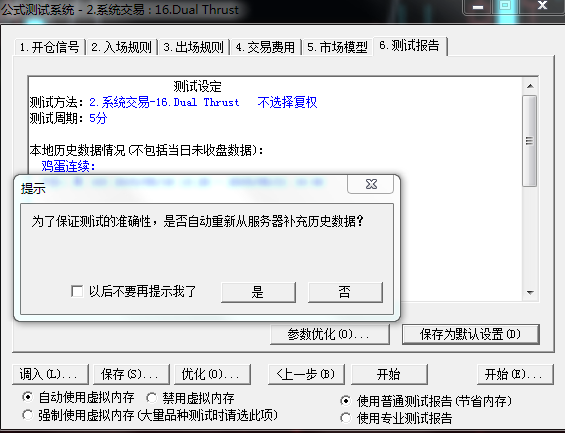Check 以后不要再提示我了 checkbox

[x=77, y=291]
